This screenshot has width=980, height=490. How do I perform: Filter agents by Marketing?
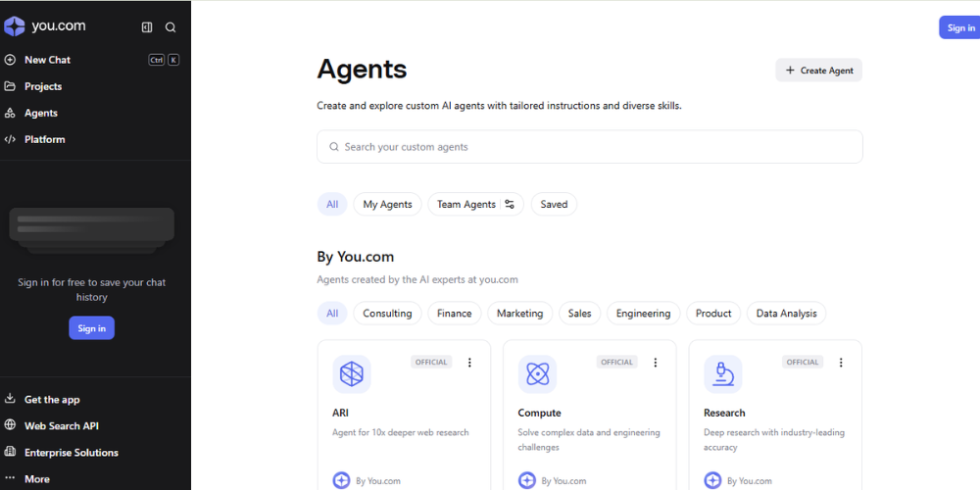[520, 314]
